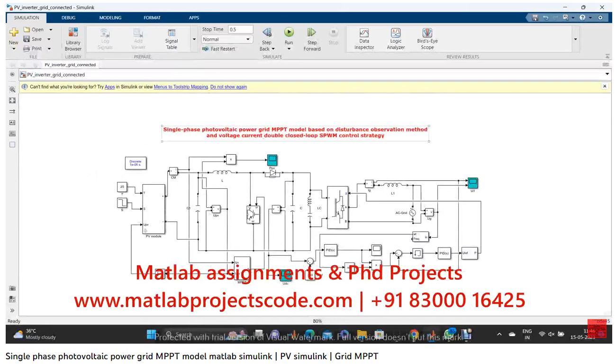Launch the Logic Analyzer
The image size is (616, 364).
[396, 38]
